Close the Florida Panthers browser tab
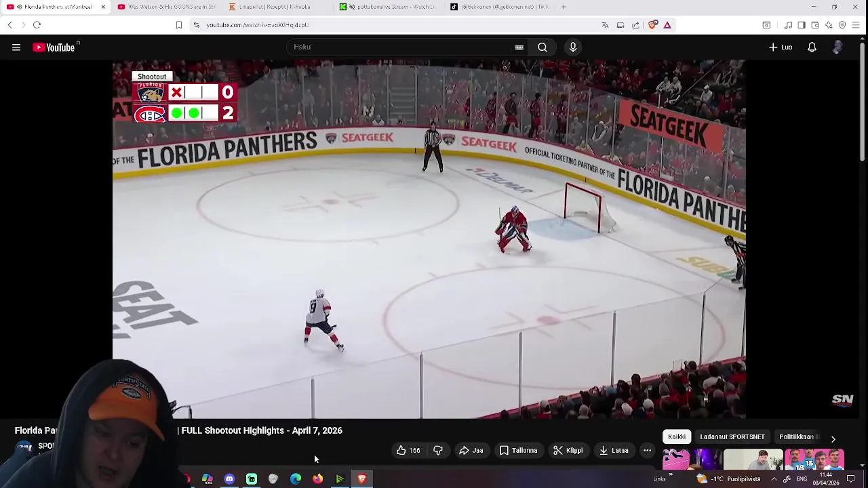 pos(103,7)
